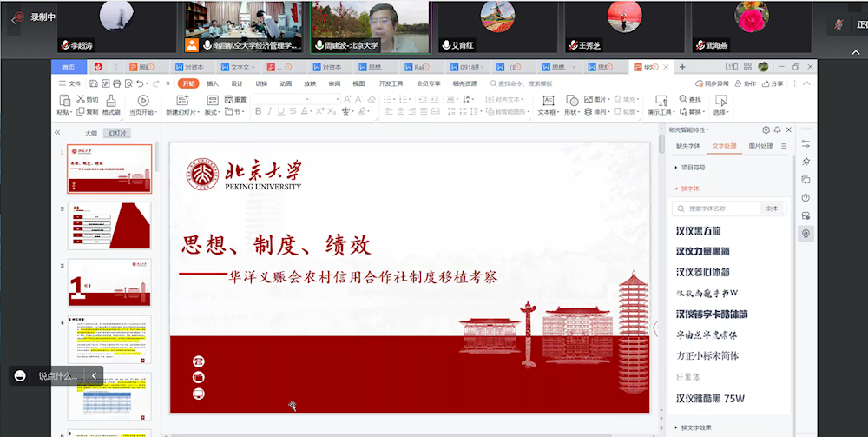The image size is (868, 437).
Task: Start slideshow from current page (当页开始) icon
Action: click(x=143, y=100)
